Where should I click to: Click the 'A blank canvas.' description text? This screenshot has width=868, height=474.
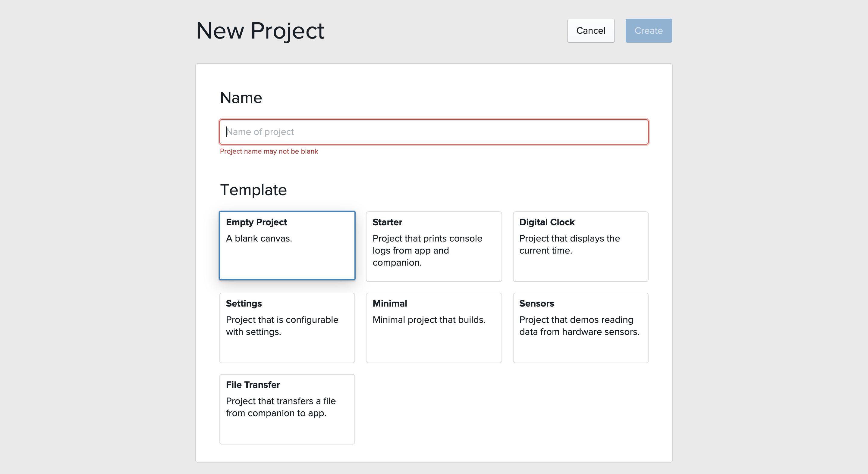(259, 239)
